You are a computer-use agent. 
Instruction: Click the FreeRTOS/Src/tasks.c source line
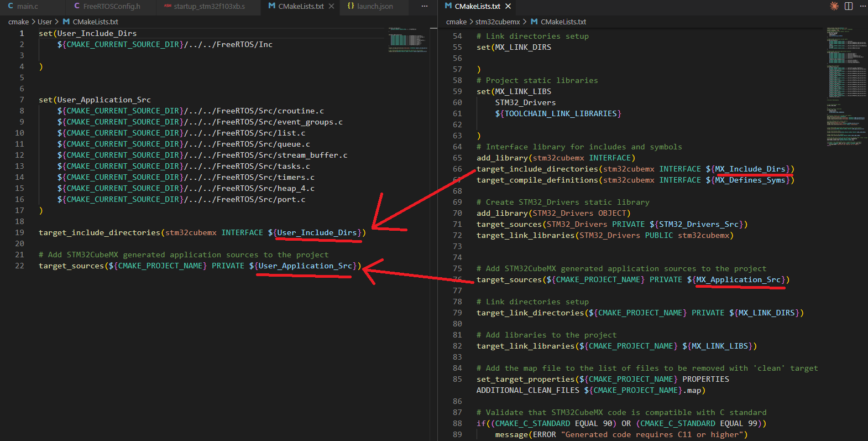(x=184, y=166)
